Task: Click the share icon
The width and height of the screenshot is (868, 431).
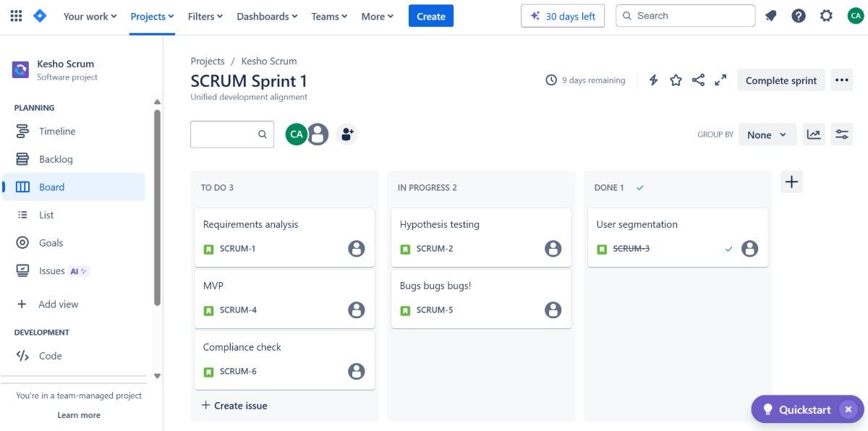Action: pos(698,80)
